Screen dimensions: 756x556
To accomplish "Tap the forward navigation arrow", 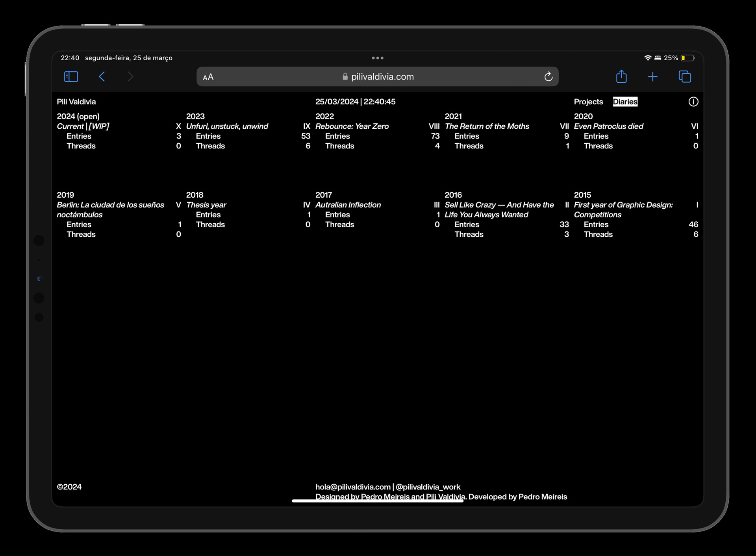I will click(x=130, y=76).
